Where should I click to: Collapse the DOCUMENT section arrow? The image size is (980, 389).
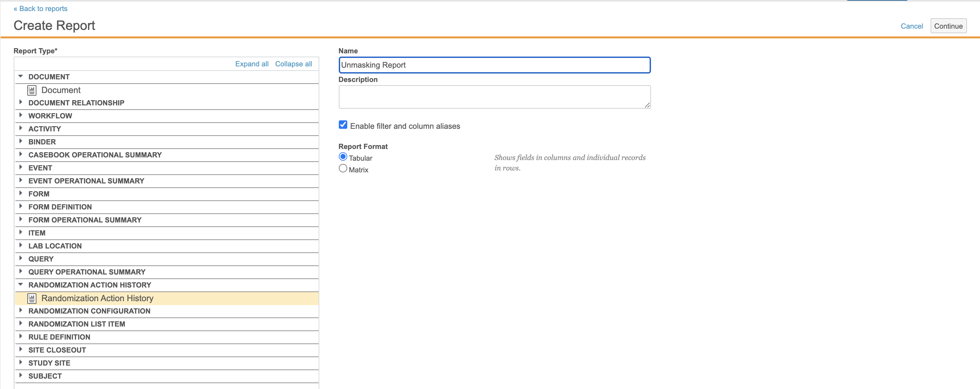(x=20, y=76)
